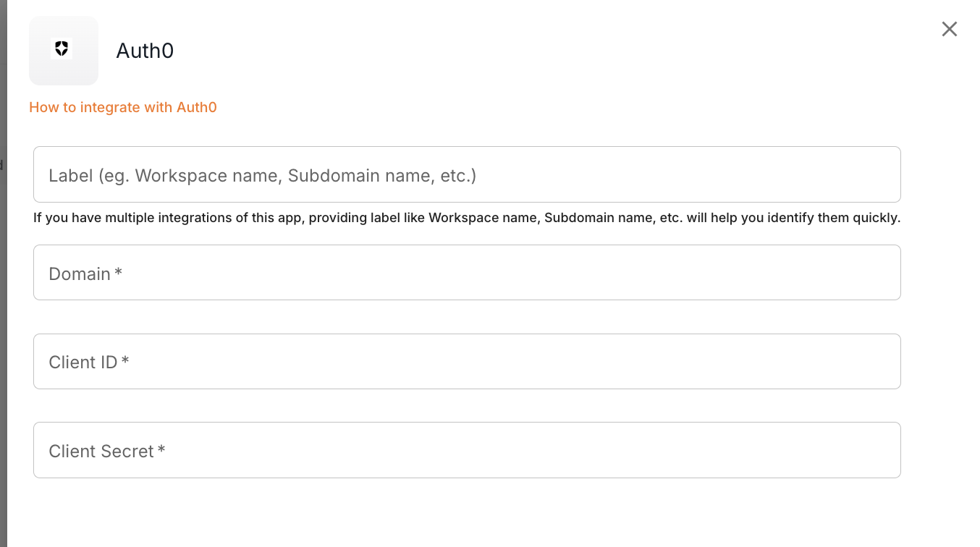
Task: Click the required asterisk beside Domain
Action: coord(118,273)
